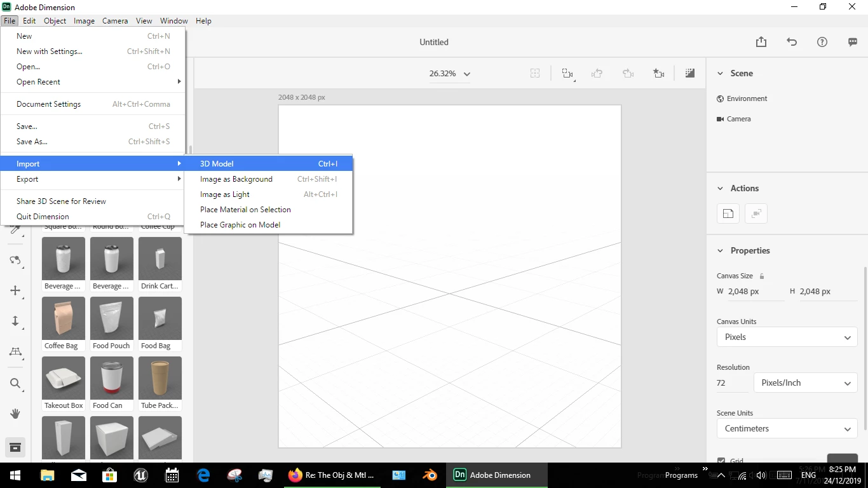Image resolution: width=868 pixels, height=488 pixels.
Task: Choose Place Graphic on Model
Action: (269, 225)
